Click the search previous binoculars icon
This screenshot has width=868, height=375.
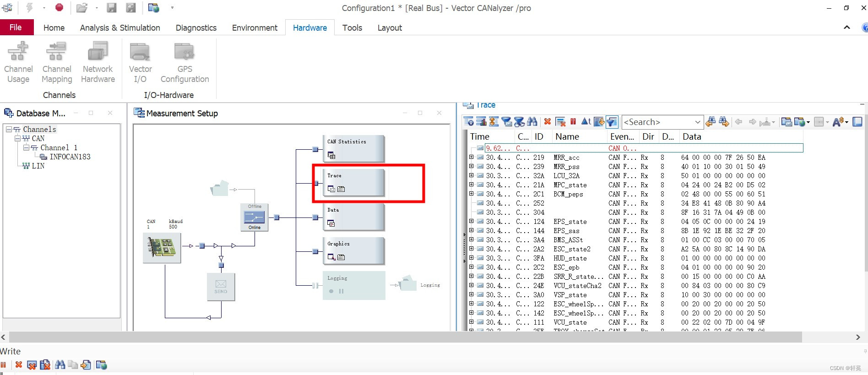pyautogui.click(x=711, y=122)
